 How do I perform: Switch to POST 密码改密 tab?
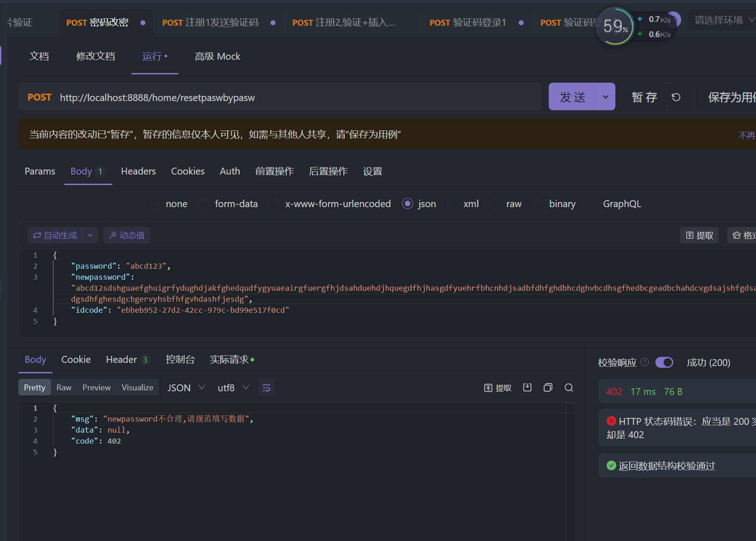(x=106, y=23)
